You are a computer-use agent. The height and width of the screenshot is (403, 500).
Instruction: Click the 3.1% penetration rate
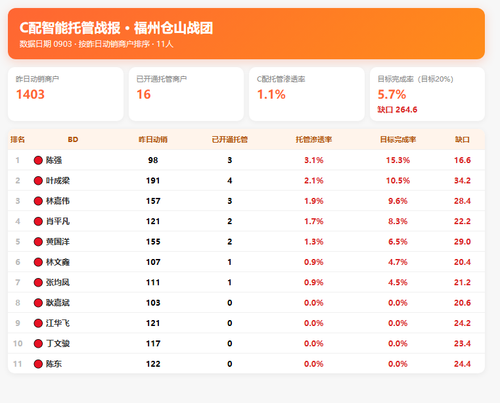314,160
